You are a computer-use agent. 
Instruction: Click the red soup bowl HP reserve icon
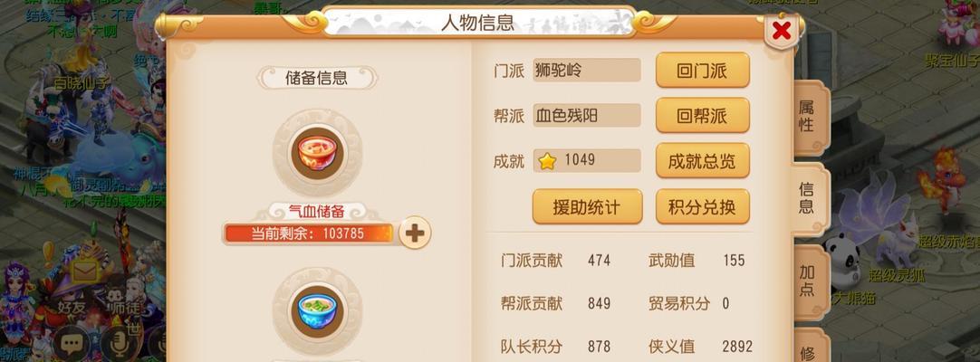[317, 153]
